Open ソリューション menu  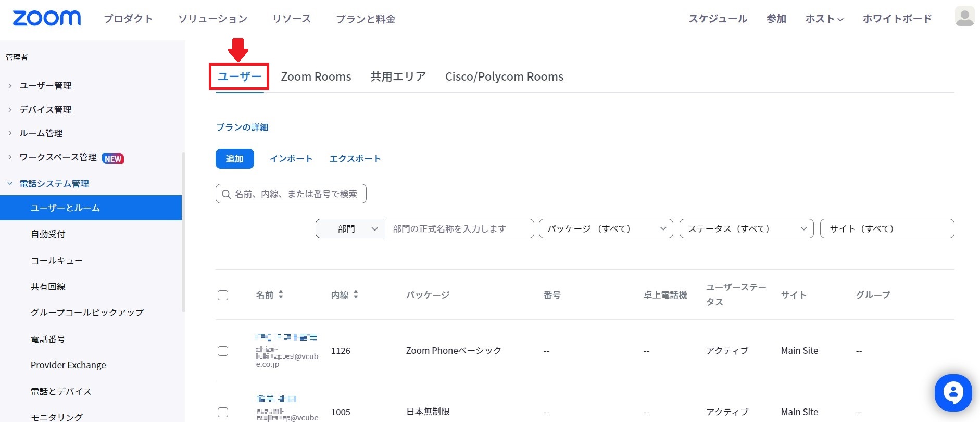(212, 19)
